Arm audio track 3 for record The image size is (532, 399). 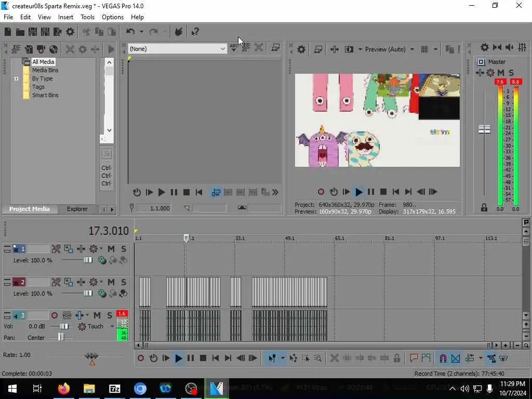coord(54,315)
